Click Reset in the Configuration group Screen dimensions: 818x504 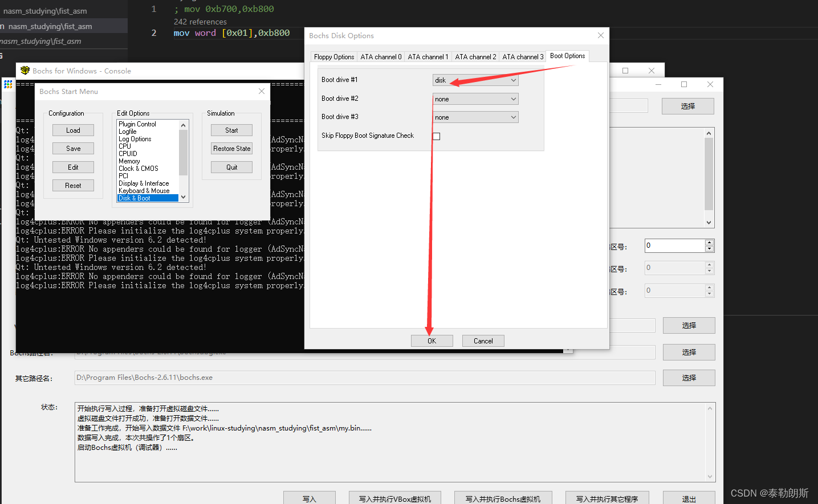pos(73,186)
